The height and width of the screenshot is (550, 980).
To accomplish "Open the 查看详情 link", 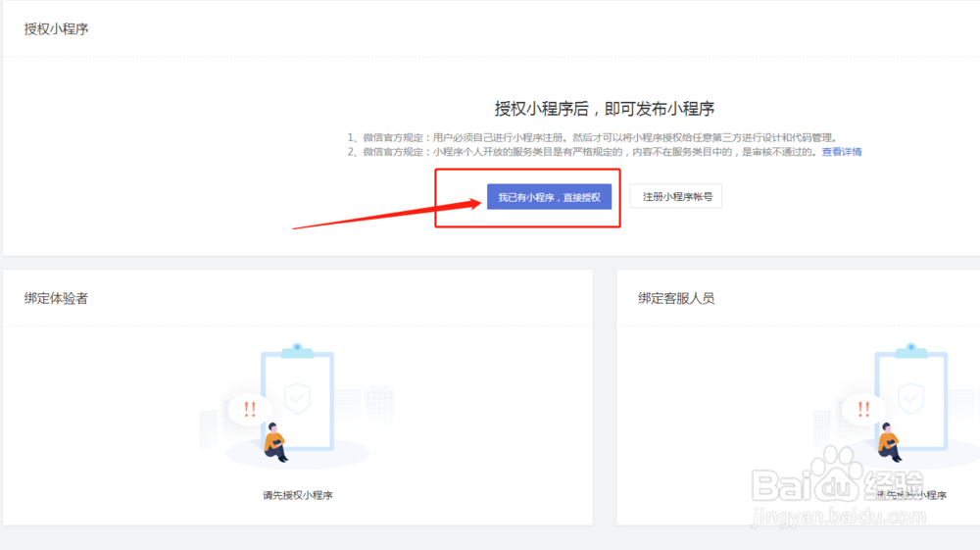I will click(841, 152).
